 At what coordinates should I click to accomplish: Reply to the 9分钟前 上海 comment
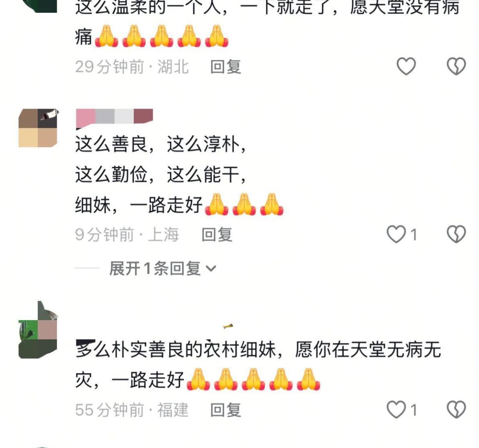(x=217, y=234)
